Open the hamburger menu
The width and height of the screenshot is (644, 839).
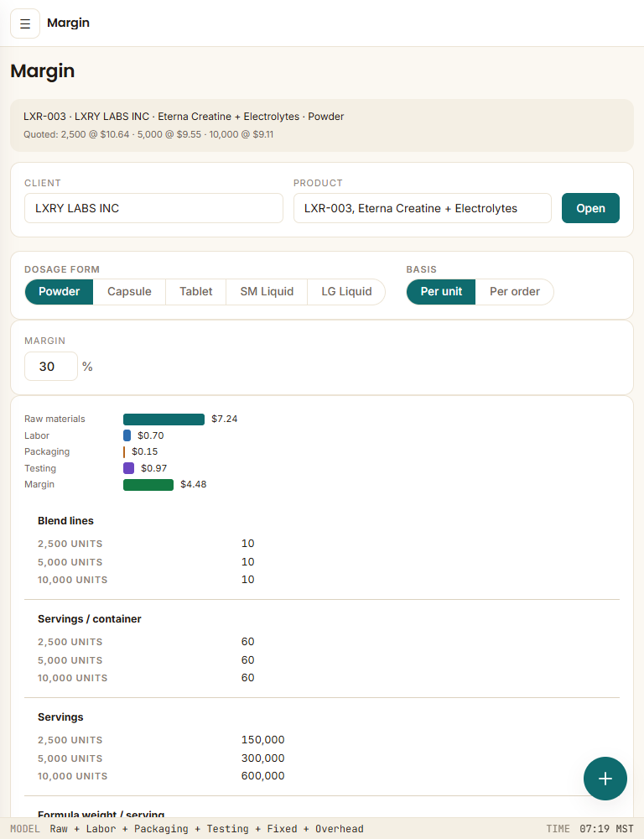point(25,23)
